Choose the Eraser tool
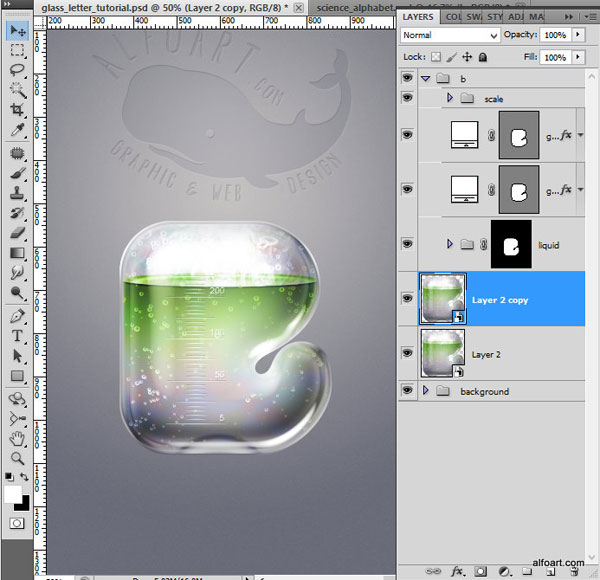 (x=17, y=233)
